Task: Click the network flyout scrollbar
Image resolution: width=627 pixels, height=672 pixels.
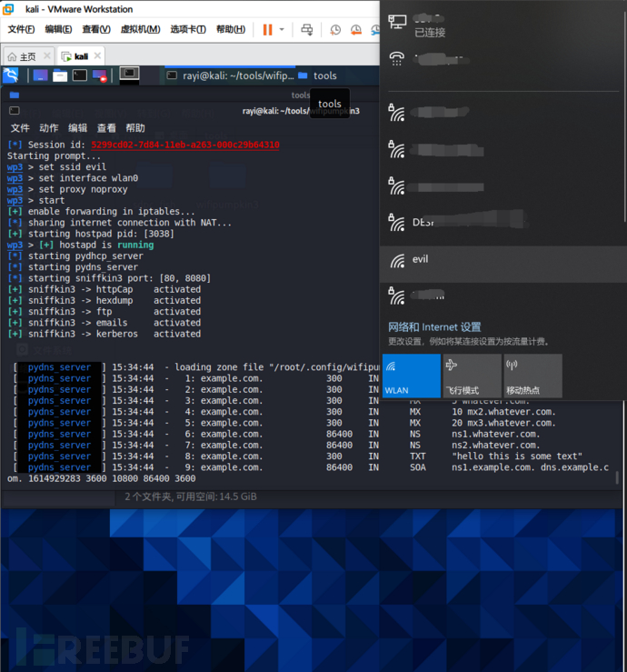Action: [625, 116]
